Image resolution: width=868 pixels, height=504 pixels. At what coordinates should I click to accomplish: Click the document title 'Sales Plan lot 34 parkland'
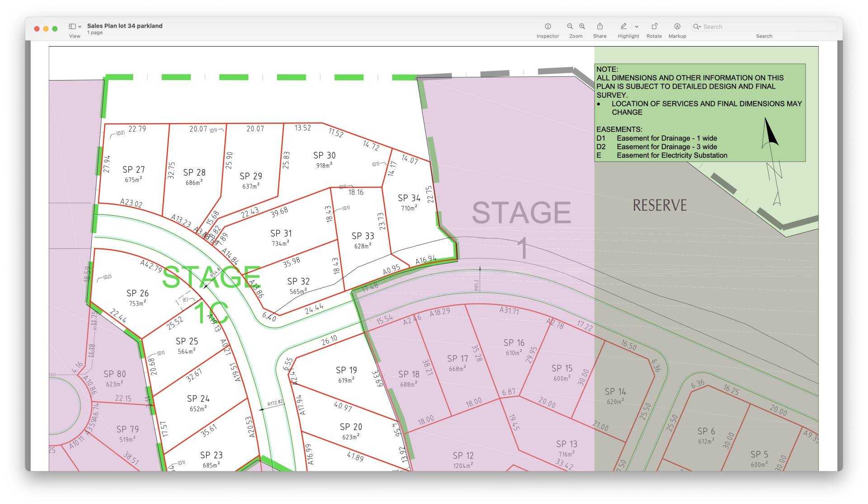125,26
